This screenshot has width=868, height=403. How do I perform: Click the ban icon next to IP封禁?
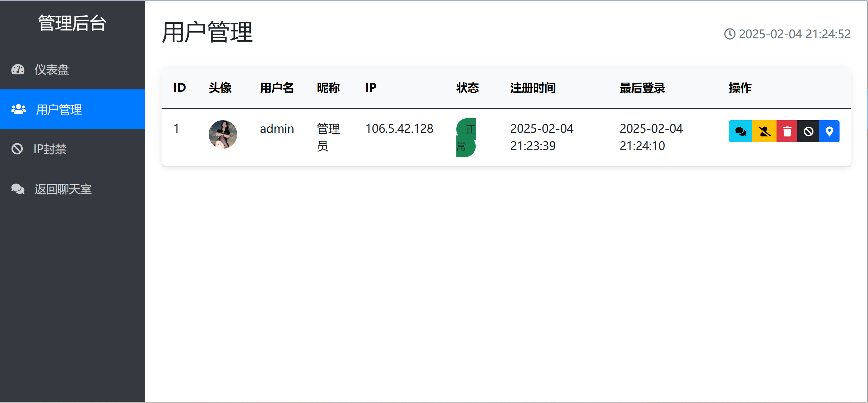(x=17, y=149)
